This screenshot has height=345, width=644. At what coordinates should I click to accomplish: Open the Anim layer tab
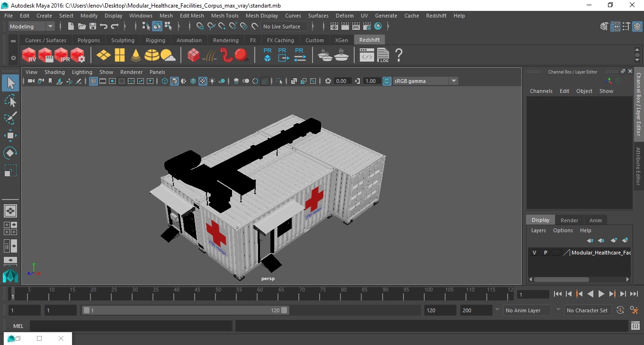click(595, 220)
